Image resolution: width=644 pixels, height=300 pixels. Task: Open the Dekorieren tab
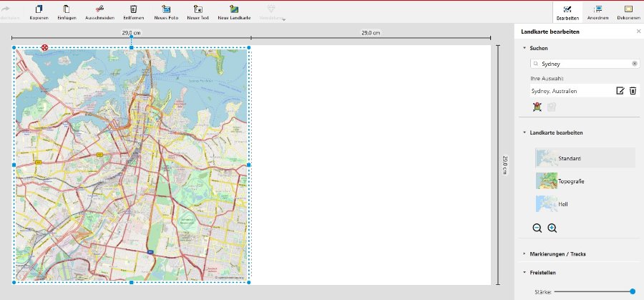(x=628, y=11)
